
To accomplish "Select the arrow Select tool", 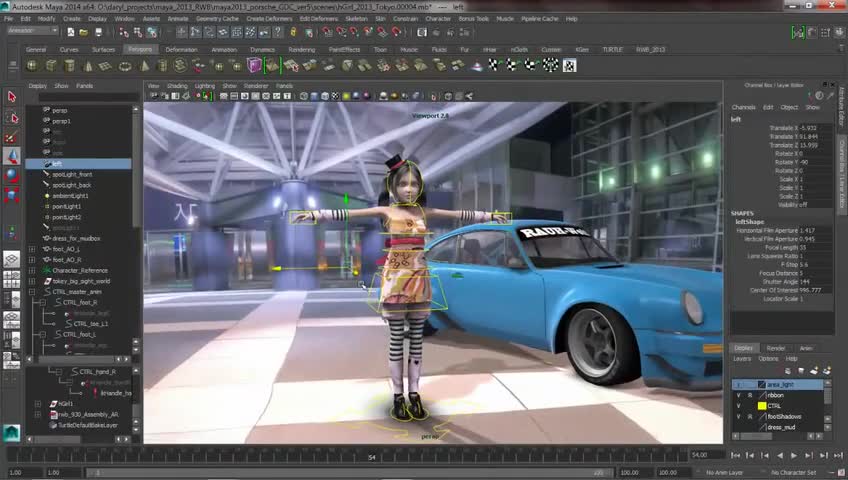I will pos(12,97).
